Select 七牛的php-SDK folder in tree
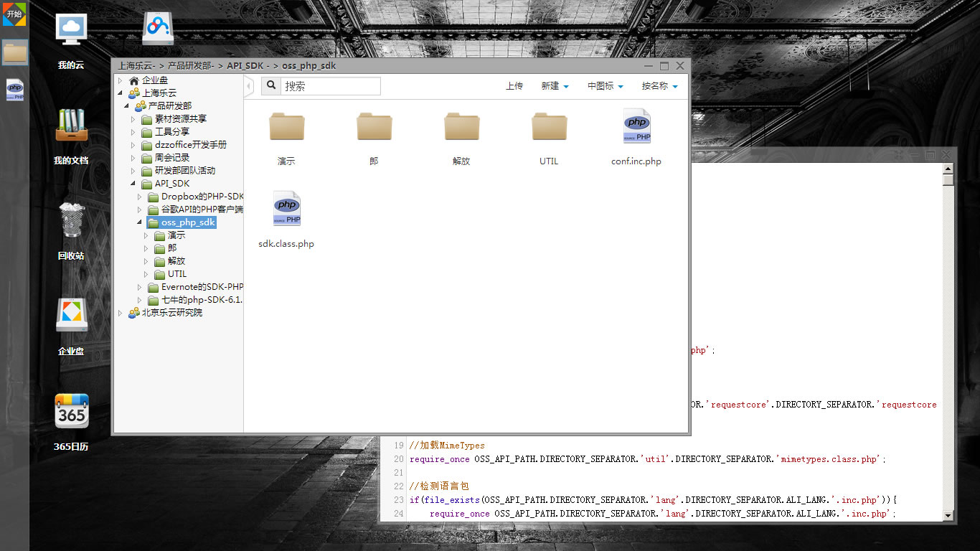The image size is (980, 551). coord(202,300)
